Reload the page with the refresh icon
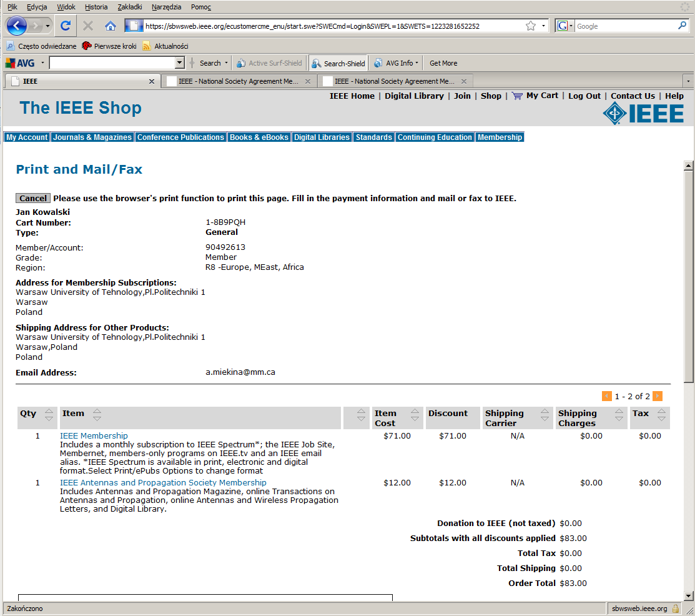695x616 pixels. click(66, 26)
